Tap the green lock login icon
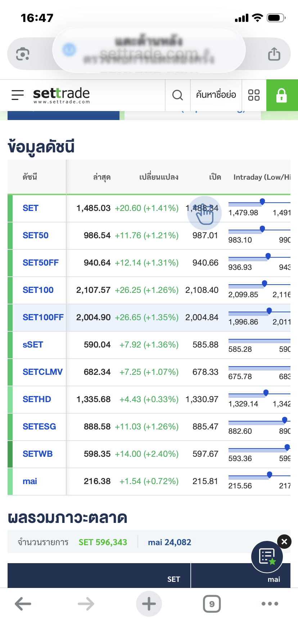 [x=281, y=95]
